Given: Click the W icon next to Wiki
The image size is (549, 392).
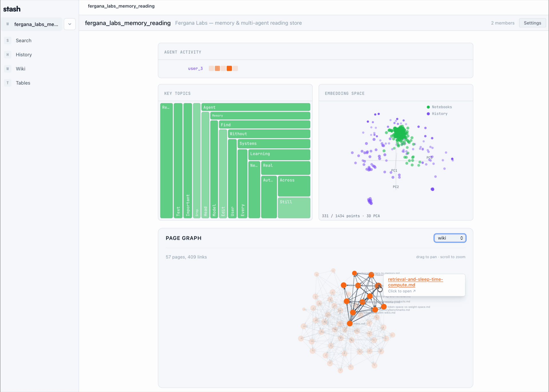Looking at the screenshot, I should (7, 69).
